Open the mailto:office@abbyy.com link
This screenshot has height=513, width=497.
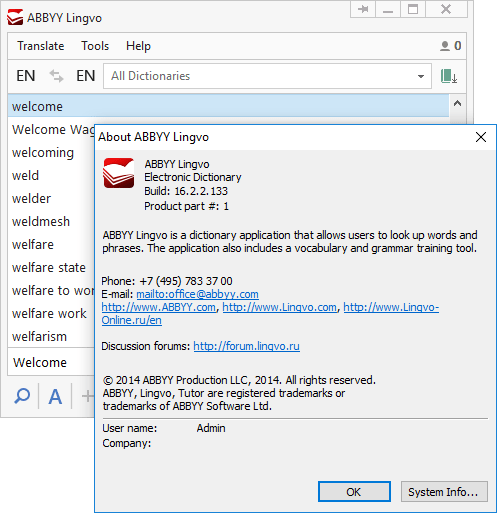[197, 294]
